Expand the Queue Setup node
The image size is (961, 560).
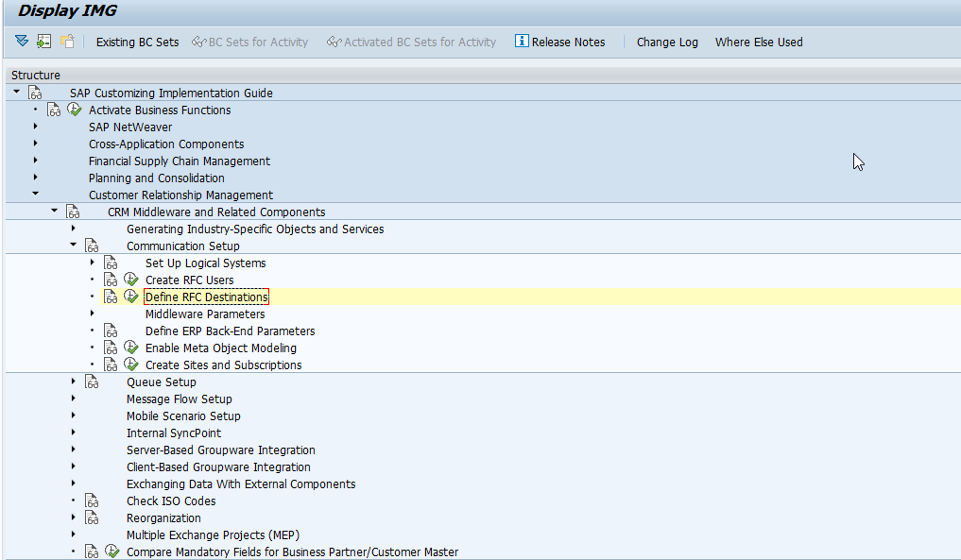pos(74,382)
